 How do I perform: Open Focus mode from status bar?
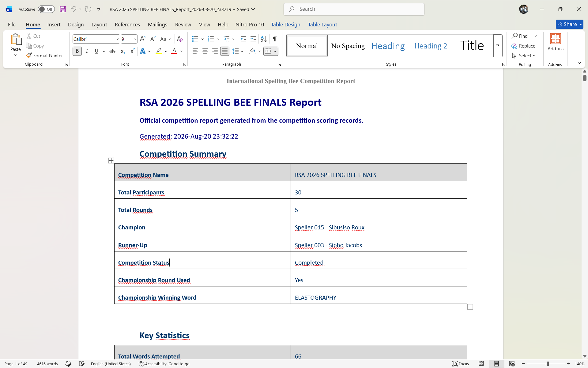(461, 364)
